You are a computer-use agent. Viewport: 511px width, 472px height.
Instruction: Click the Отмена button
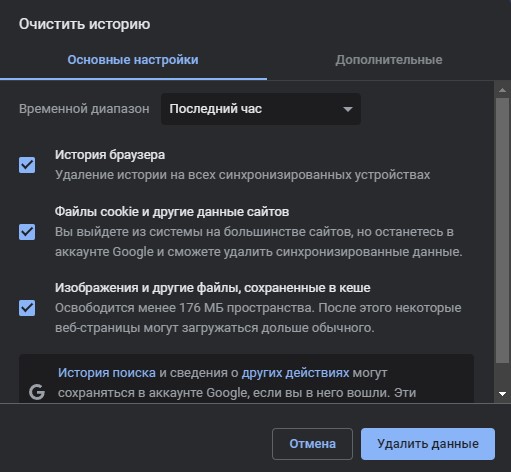click(312, 444)
